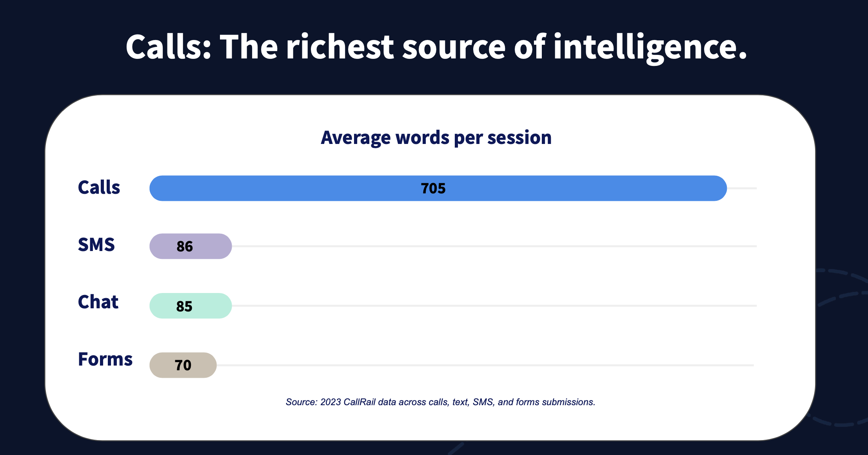Click the gray track right of SMS bar
Screen dimensions: 868x455
[x=494, y=246]
